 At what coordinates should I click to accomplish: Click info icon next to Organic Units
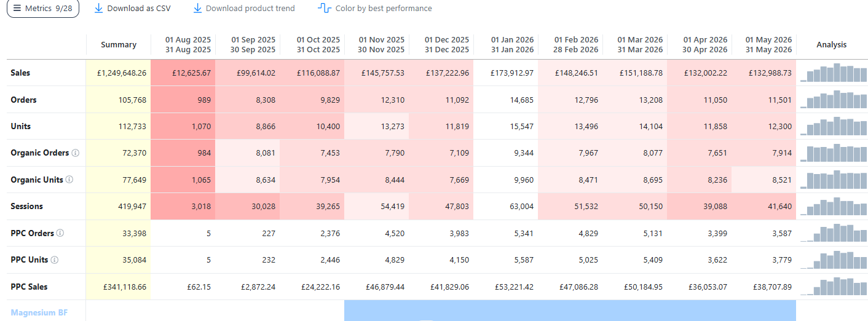coord(69,180)
